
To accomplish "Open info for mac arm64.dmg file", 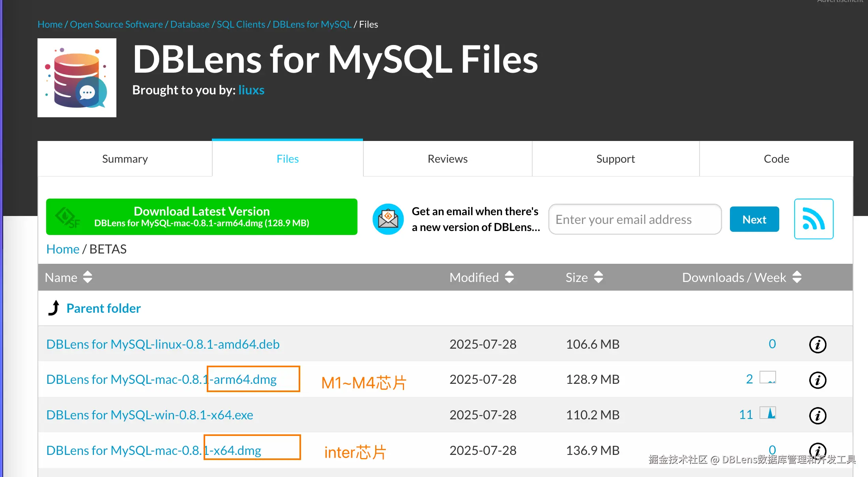I will 817,380.
